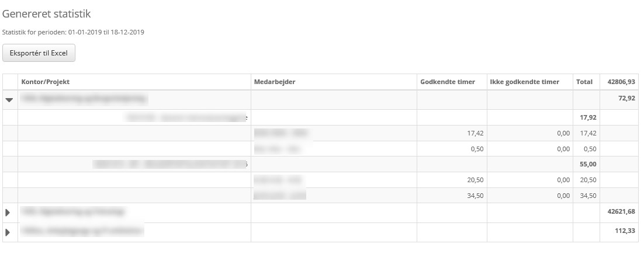The image size is (644, 254).
Task: Click the Medarbejder column header
Action: 275,82
